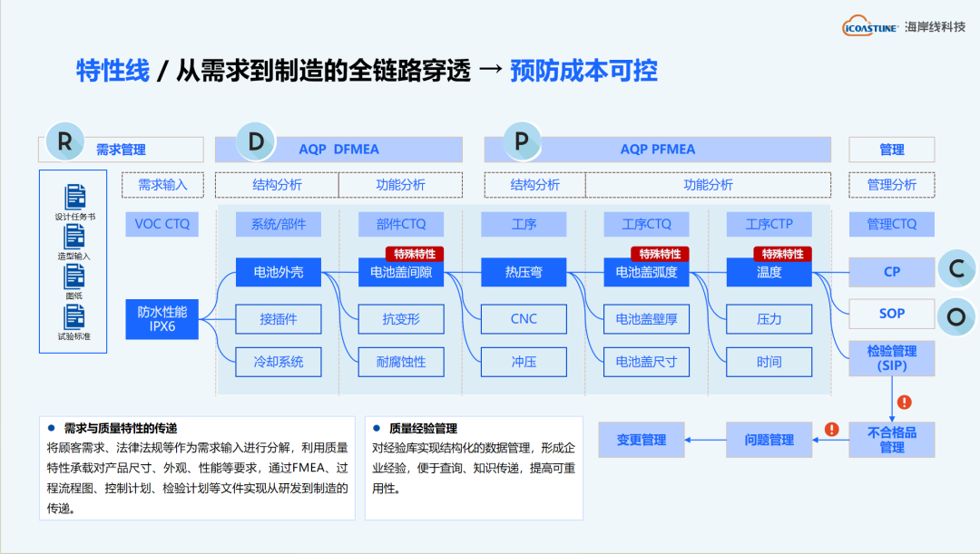Viewport: 980px width, 554px height.
Task: Select the 冷却系统 node
Action: click(279, 363)
